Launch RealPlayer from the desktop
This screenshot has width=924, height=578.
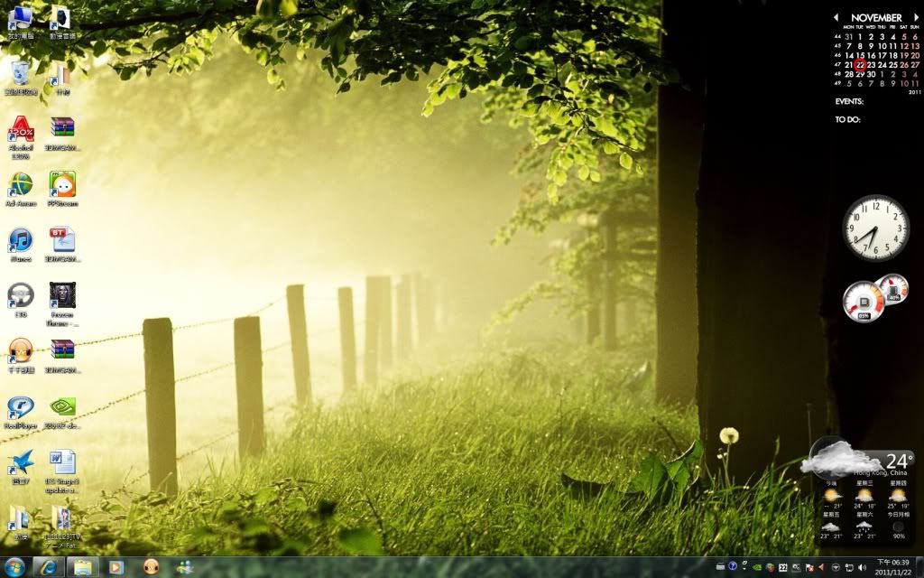pos(21,408)
